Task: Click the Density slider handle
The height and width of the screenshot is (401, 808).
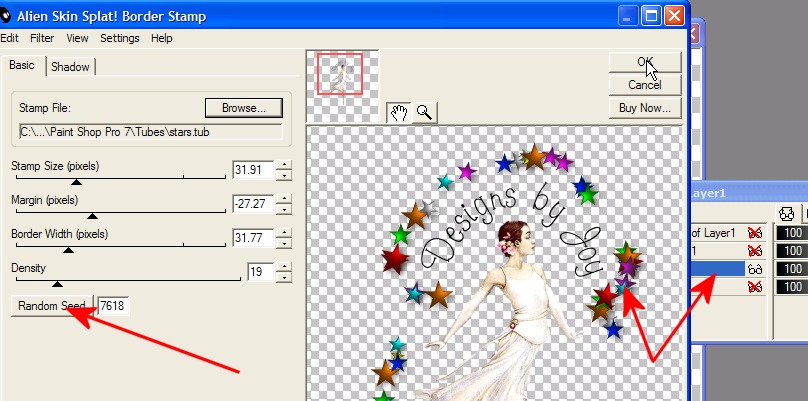Action: 58,283
